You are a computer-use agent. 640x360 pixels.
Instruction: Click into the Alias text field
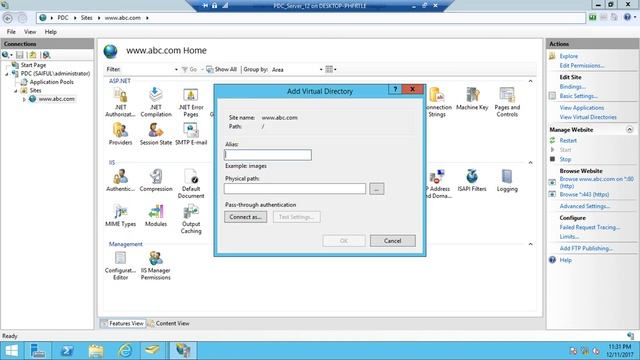[x=268, y=155]
